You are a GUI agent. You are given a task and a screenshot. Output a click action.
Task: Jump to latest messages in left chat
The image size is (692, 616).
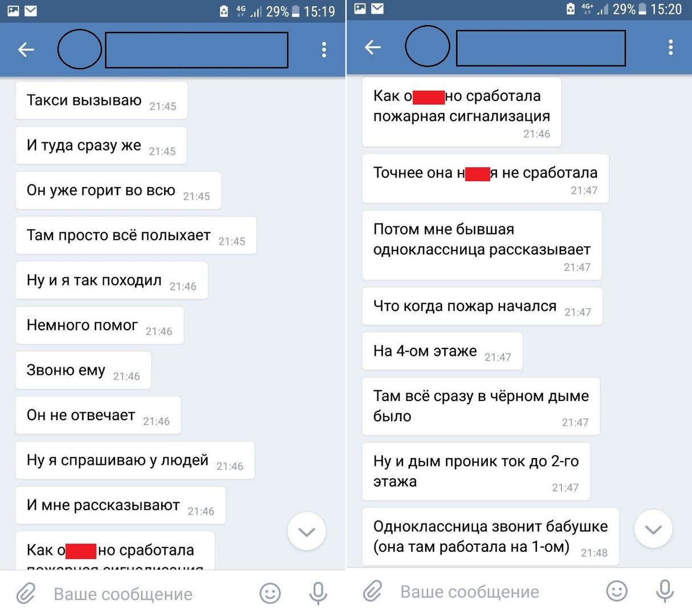[307, 532]
